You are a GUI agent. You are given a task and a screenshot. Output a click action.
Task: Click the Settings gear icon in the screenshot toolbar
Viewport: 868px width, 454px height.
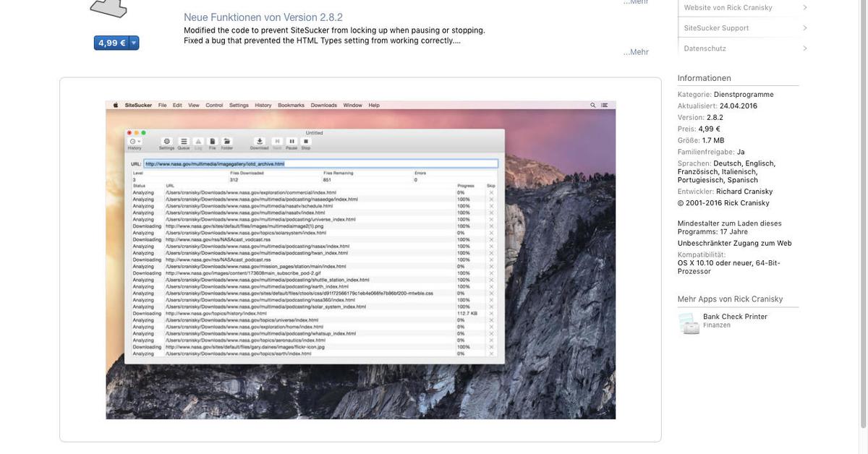click(167, 142)
